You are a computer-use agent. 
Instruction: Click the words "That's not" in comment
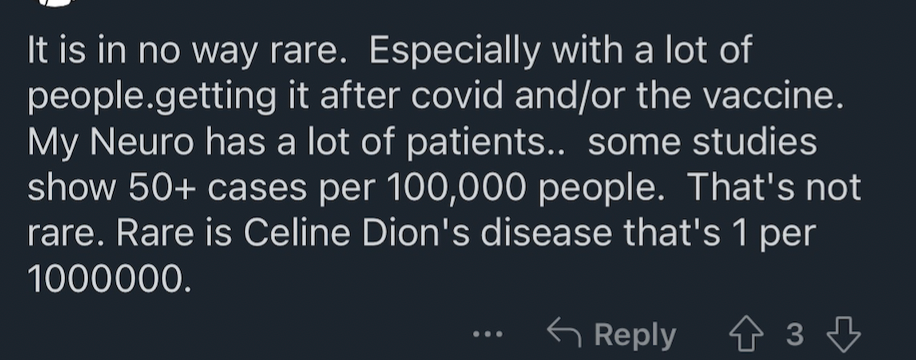774,187
